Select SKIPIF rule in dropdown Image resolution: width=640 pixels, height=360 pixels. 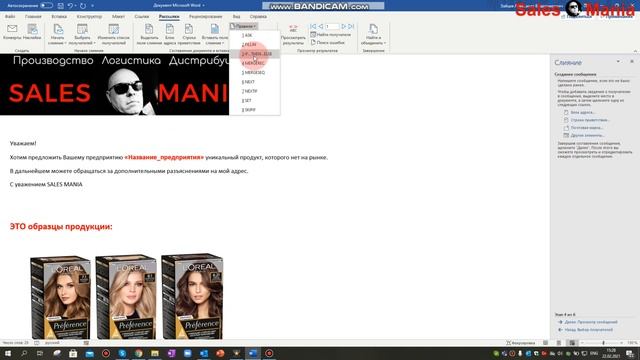click(255, 110)
